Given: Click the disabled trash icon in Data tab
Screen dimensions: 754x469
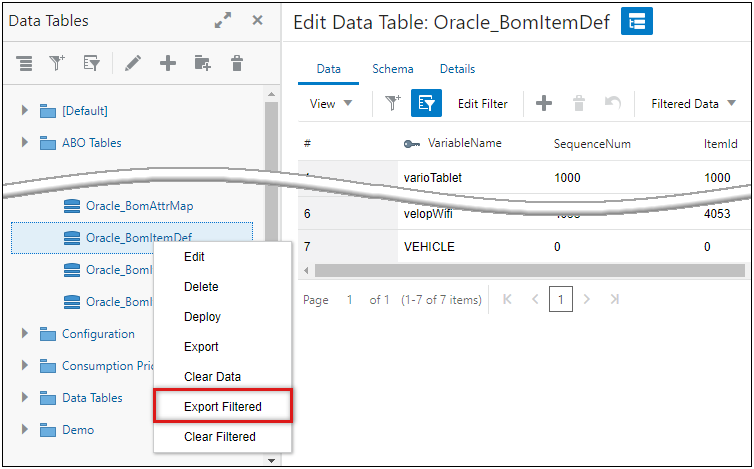Looking at the screenshot, I should point(579,103).
